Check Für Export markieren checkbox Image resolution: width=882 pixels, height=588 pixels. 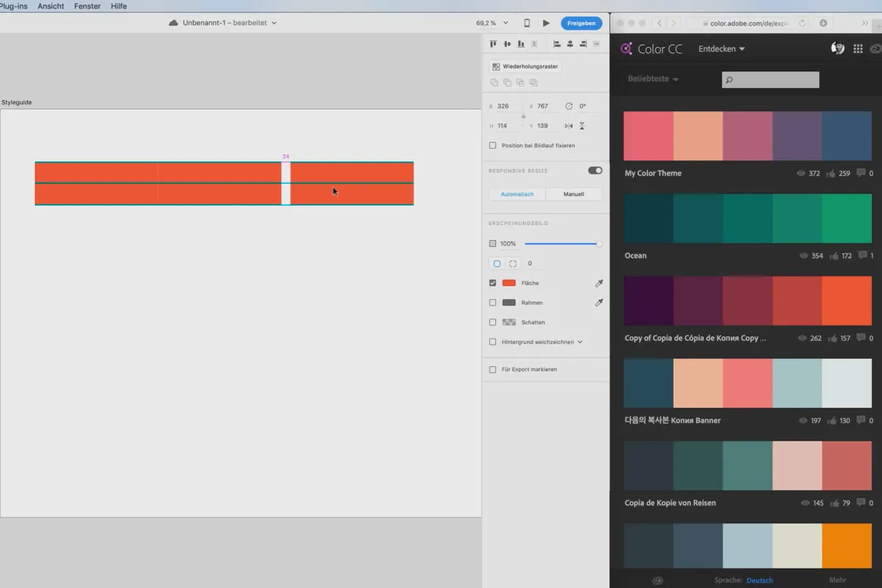492,369
